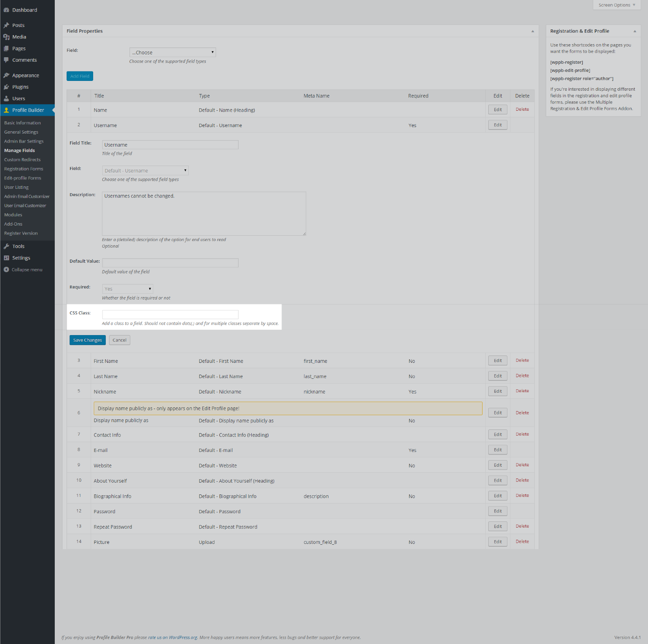This screenshot has width=648, height=644.
Task: Click Save Changes button
Action: 87,340
